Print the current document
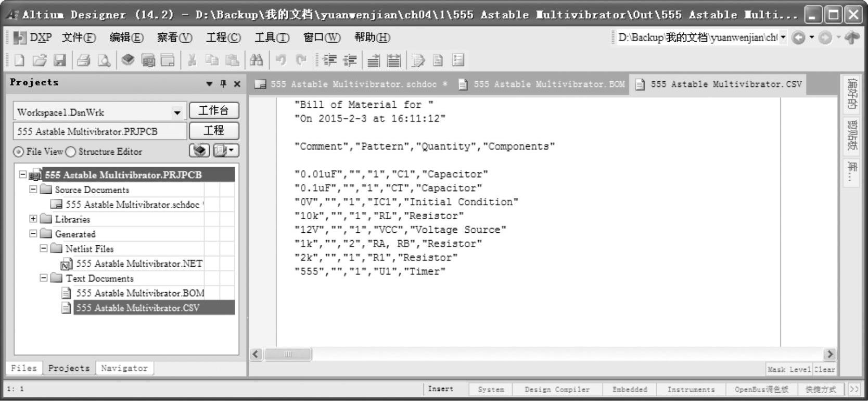Image resolution: width=868 pixels, height=401 pixels. pyautogui.click(x=83, y=60)
